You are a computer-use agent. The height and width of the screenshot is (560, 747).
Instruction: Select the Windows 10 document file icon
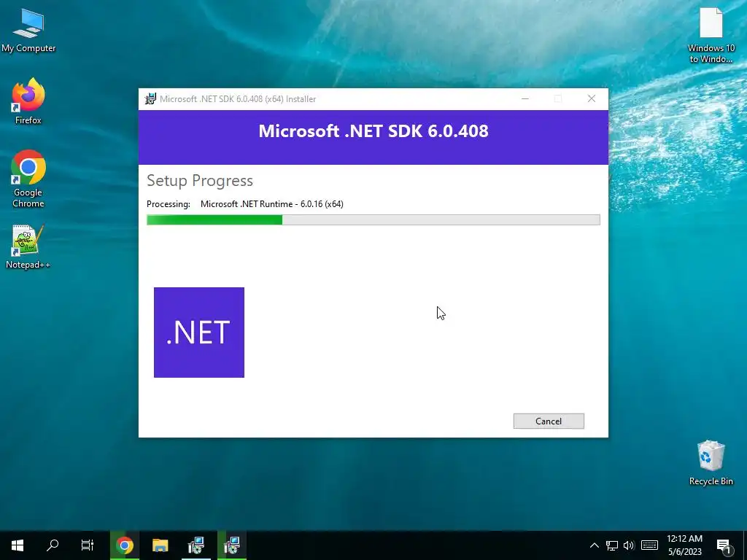pyautogui.click(x=711, y=36)
